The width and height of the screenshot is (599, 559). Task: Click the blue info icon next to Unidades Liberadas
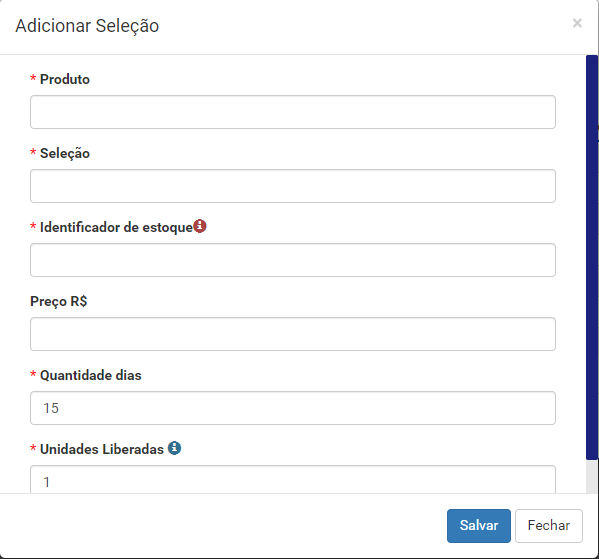click(x=175, y=448)
